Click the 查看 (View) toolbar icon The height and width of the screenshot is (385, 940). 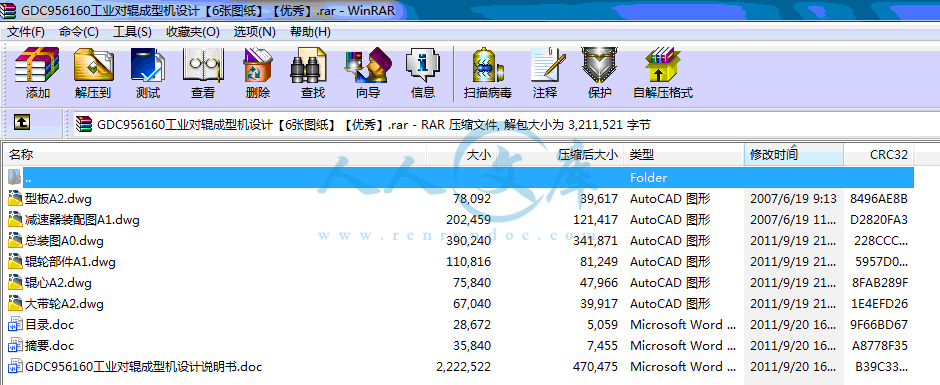point(203,65)
